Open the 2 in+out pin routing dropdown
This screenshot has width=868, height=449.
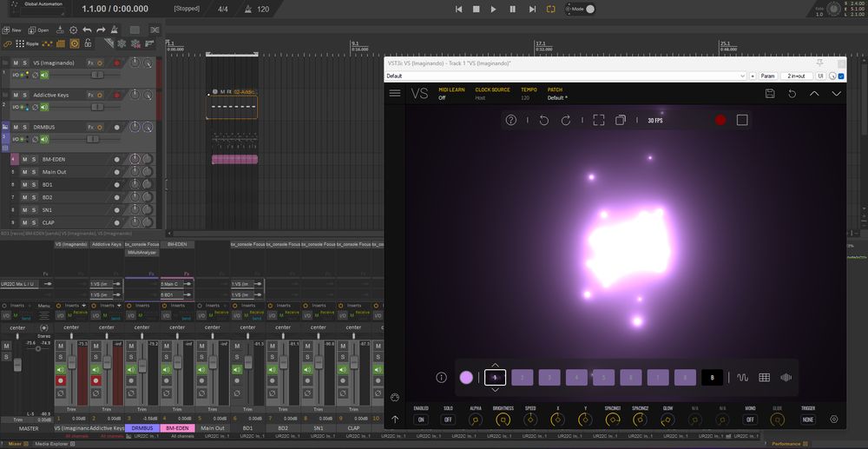(795, 76)
